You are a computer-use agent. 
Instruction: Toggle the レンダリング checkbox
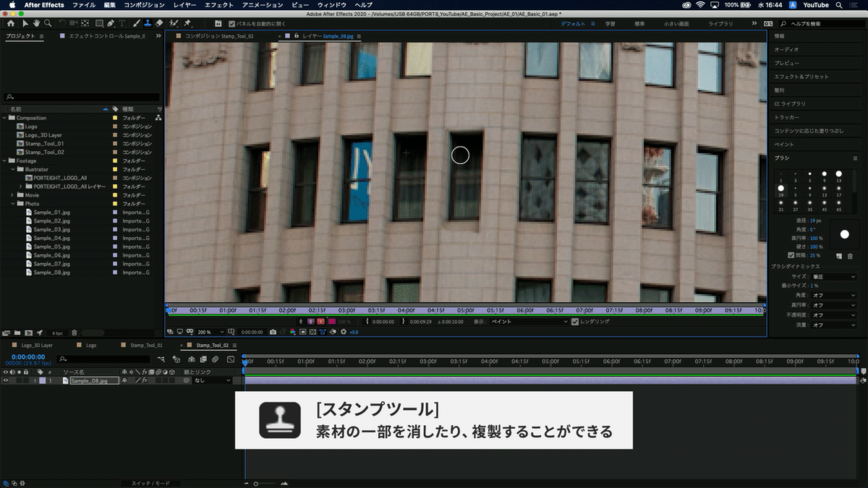[574, 322]
